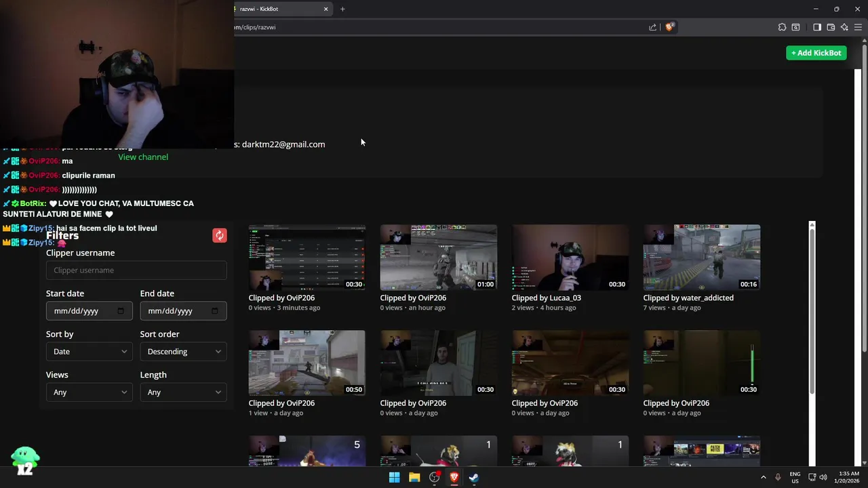Screen dimensions: 868x488
Task: Click the End date field
Action: [183, 310]
